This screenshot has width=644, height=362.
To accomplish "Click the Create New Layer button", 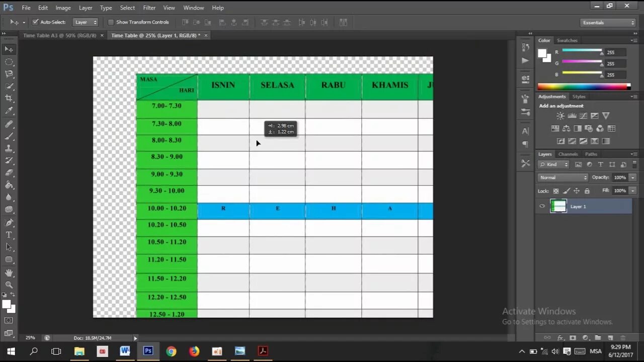I will (x=610, y=337).
